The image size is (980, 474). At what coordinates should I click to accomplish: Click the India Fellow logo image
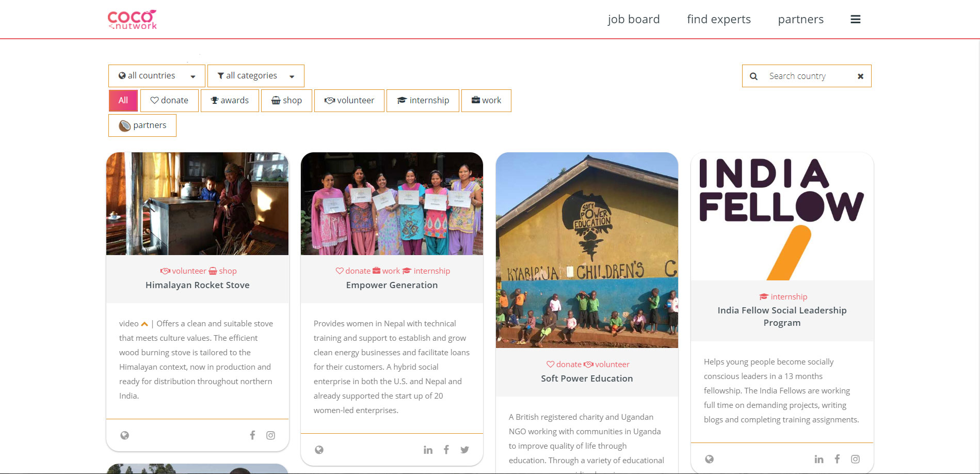tap(782, 216)
